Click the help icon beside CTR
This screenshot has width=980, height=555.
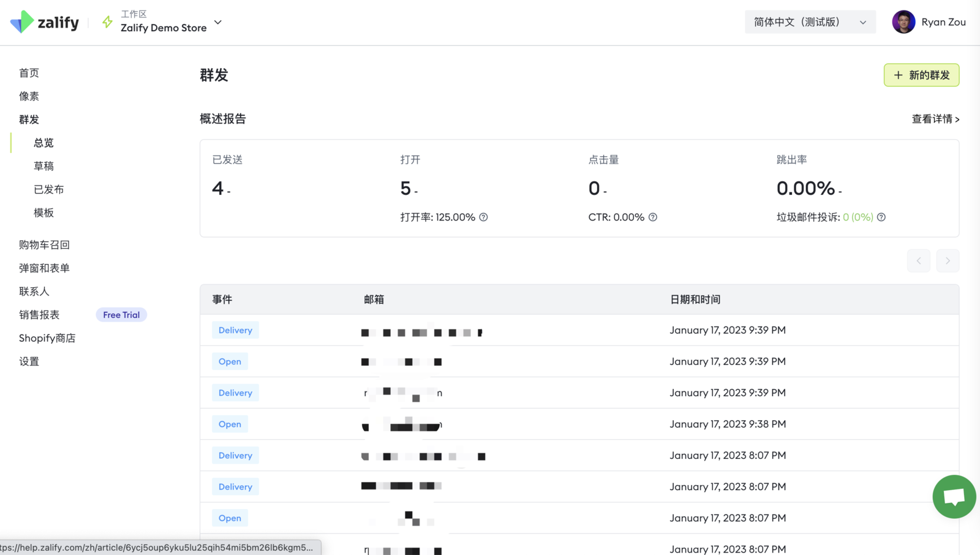pyautogui.click(x=653, y=217)
